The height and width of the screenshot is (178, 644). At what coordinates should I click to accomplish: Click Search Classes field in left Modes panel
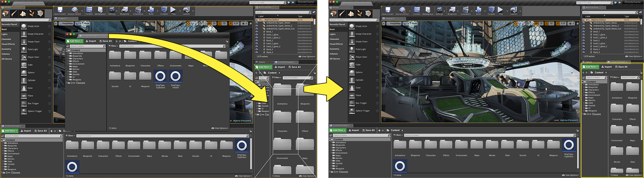pos(26,20)
